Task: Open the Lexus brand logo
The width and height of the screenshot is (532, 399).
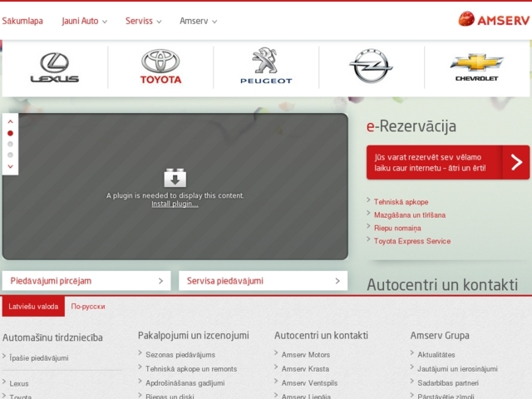Action: pos(55,67)
